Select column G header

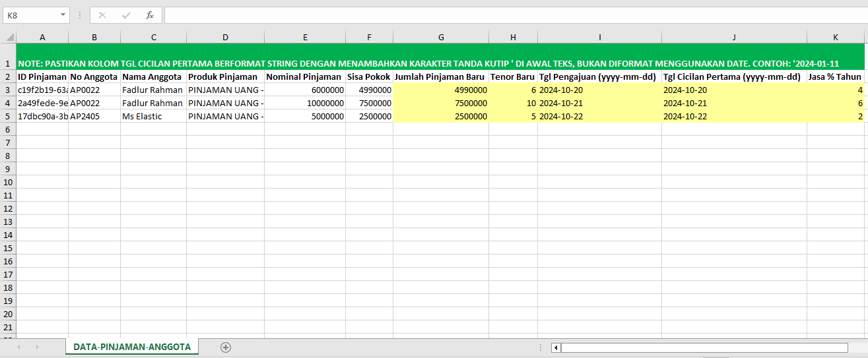click(441, 38)
